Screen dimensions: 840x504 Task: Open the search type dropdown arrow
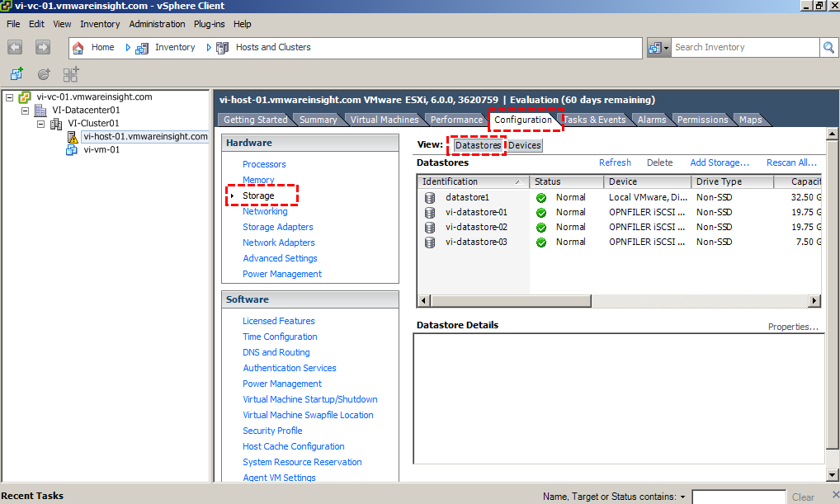(x=667, y=47)
